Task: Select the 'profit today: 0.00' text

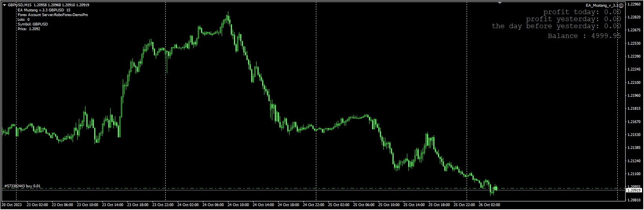Action: click(582, 12)
